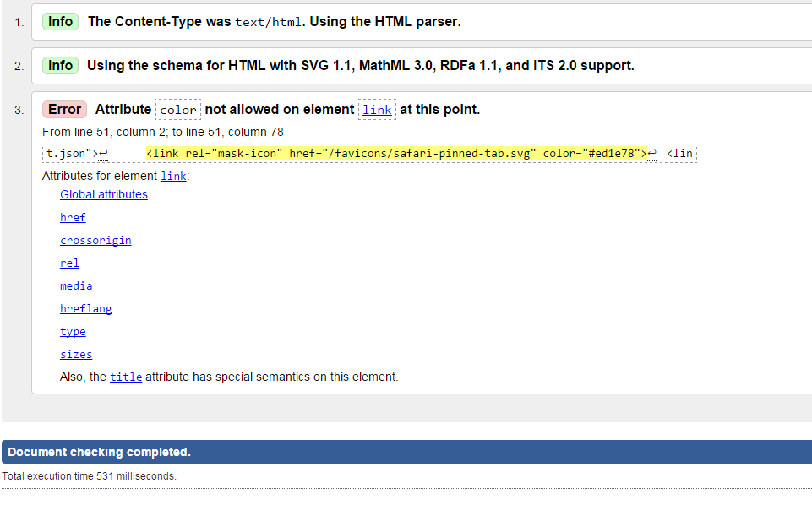This screenshot has height=516, width=812.
Task: Open the Global attributes link
Action: tap(104, 194)
